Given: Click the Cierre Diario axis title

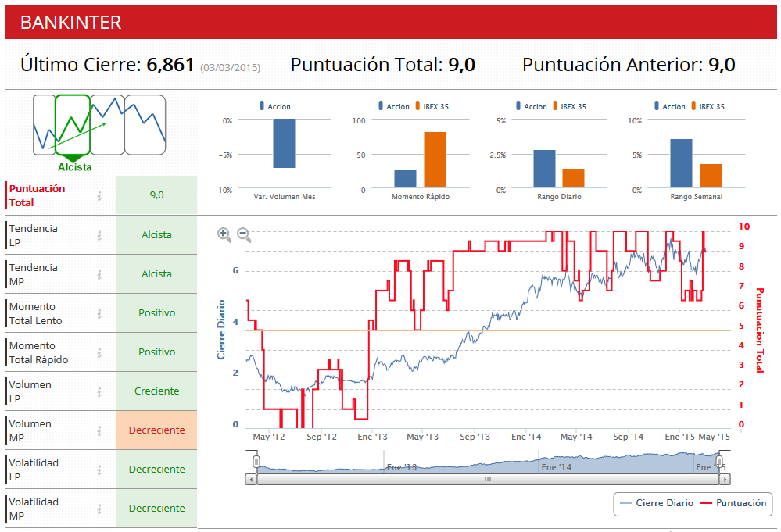Looking at the screenshot, I should pos(221,330).
